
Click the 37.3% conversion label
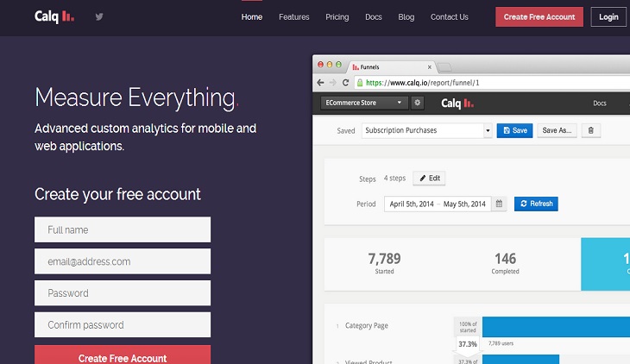pyautogui.click(x=468, y=344)
